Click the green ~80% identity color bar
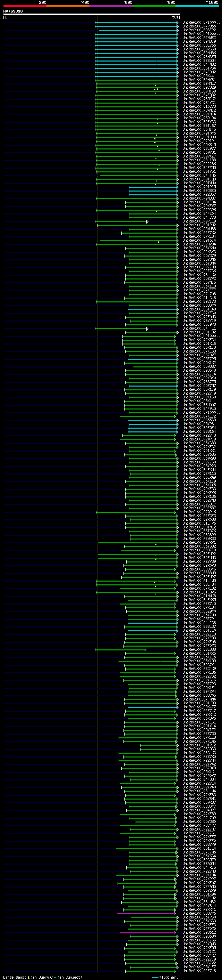The height and width of the screenshot is (980, 222). click(x=154, y=6)
